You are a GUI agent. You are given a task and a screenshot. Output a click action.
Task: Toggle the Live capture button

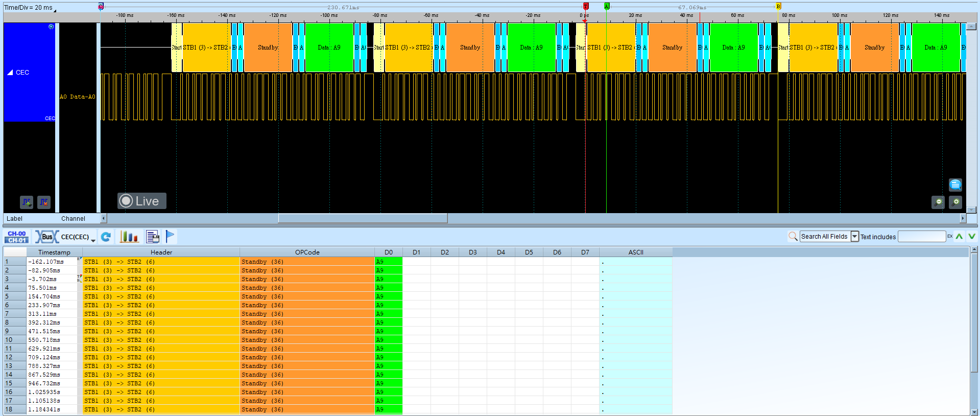coord(141,201)
